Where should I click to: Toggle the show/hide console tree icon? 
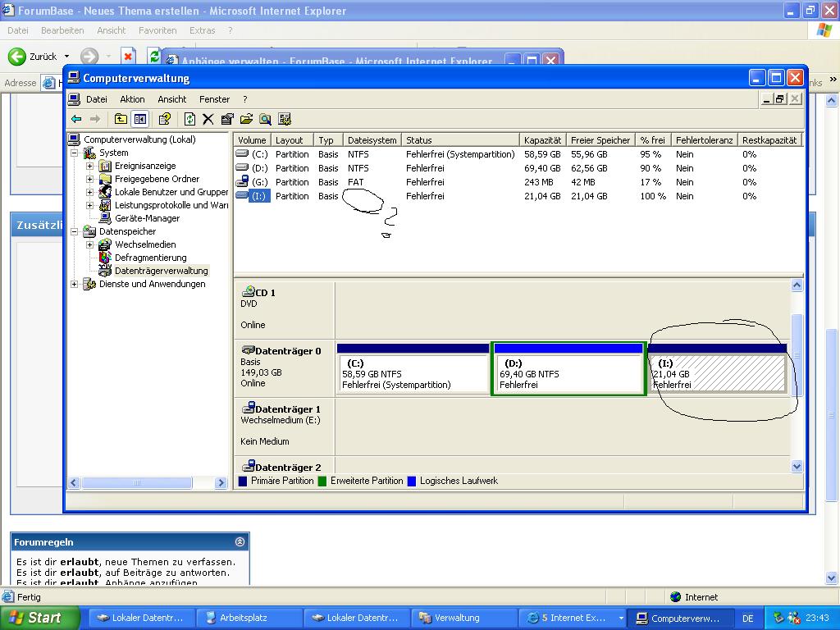pyautogui.click(x=140, y=119)
